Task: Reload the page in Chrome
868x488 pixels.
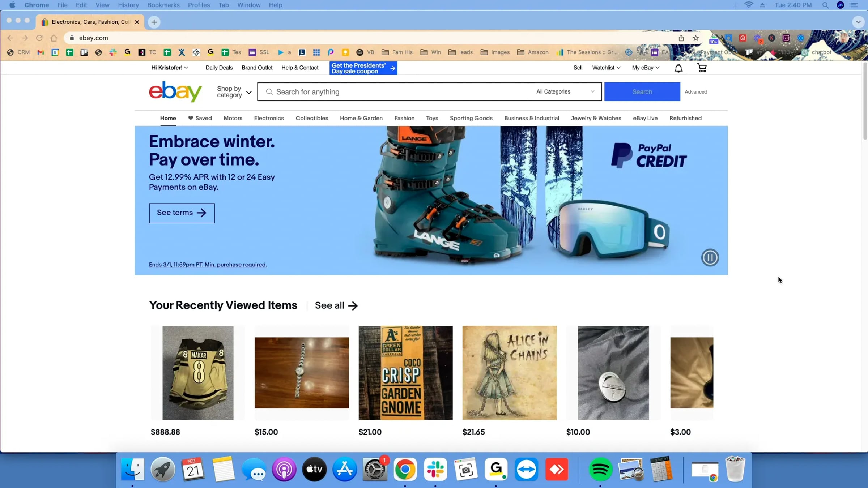Action: click(x=39, y=38)
